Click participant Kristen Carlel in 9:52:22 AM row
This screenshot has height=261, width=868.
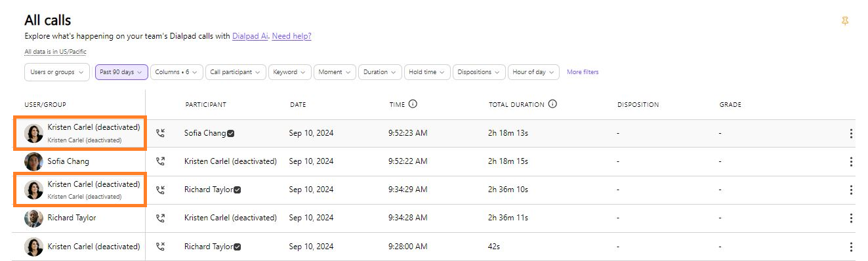pos(230,161)
